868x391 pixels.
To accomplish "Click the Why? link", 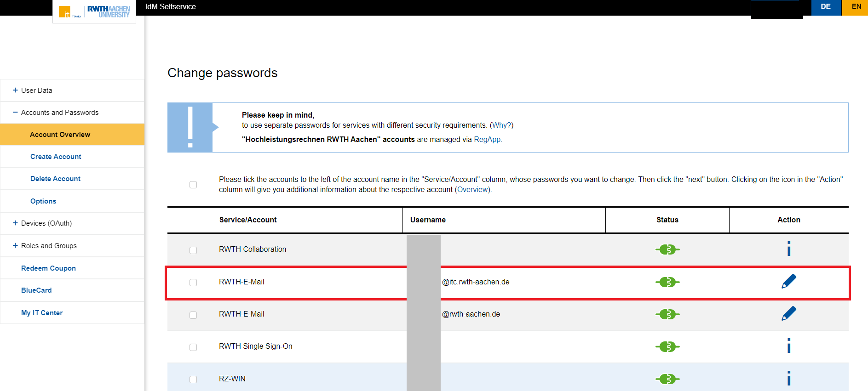I will pyautogui.click(x=501, y=125).
